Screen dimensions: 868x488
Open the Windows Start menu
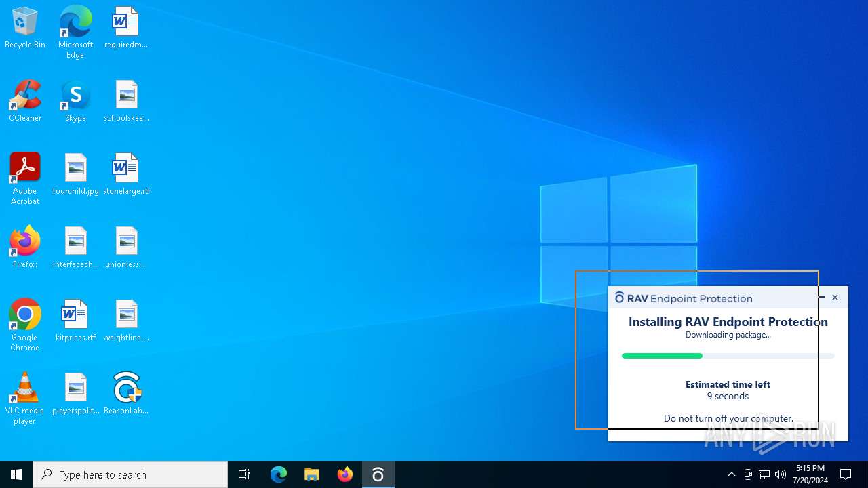[16, 474]
